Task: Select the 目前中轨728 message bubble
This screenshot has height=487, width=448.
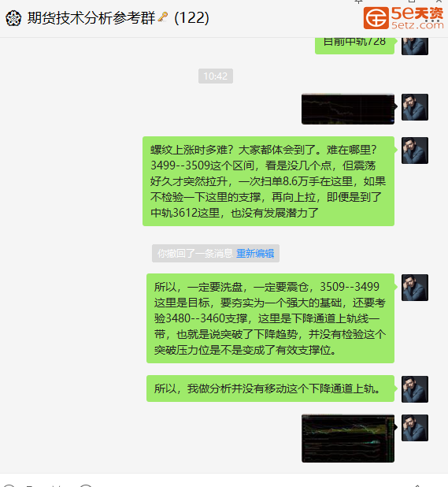Action: pyautogui.click(x=354, y=46)
